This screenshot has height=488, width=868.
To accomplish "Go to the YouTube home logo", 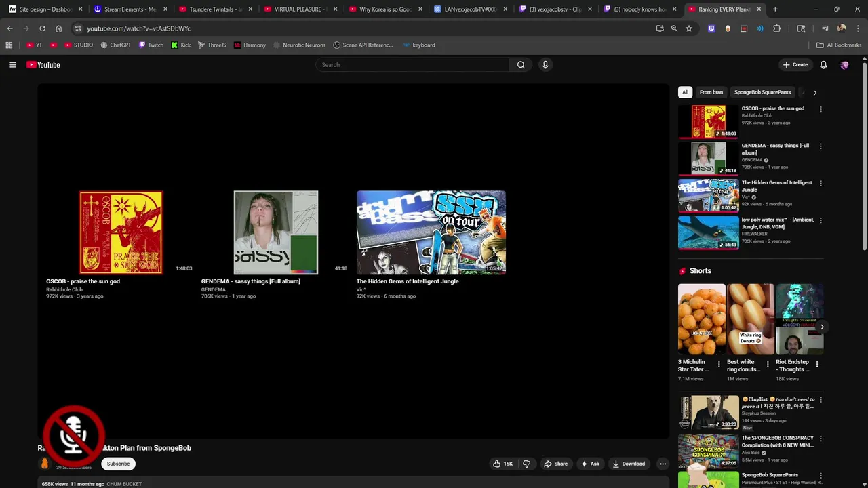I will tap(43, 64).
